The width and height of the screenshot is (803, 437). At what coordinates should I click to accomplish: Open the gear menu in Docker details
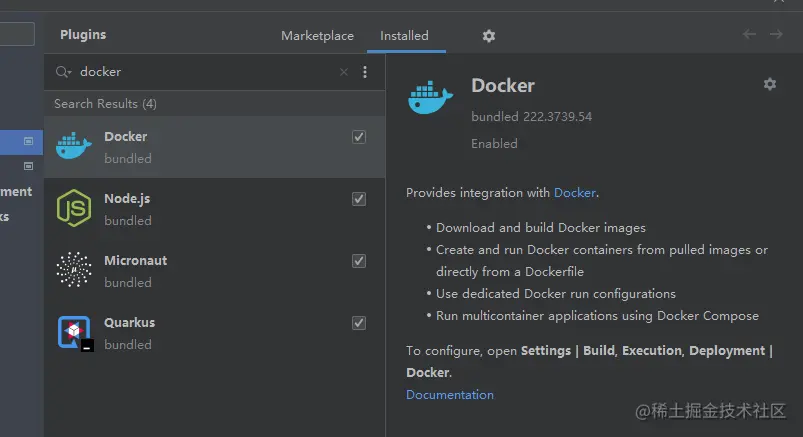[x=769, y=84]
